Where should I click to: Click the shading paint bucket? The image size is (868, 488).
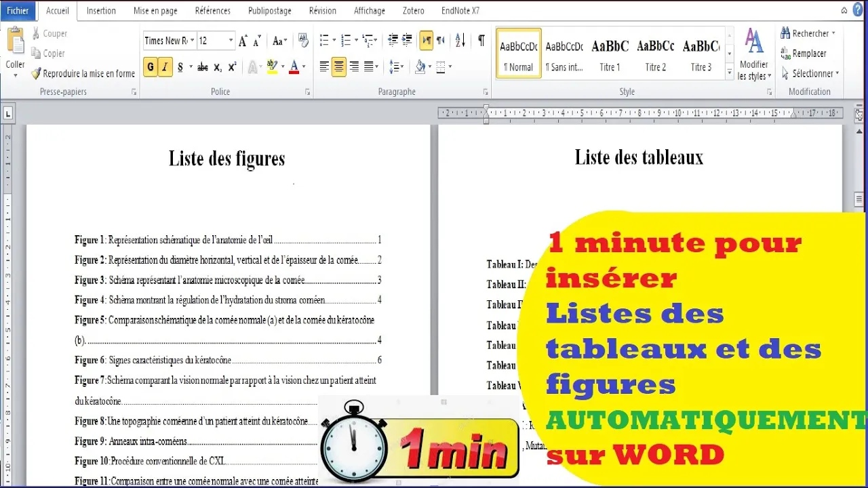coord(420,66)
